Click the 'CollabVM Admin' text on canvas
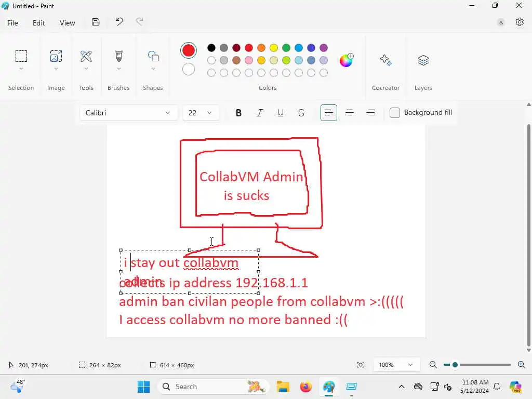The width and height of the screenshot is (532, 399). 251,177
